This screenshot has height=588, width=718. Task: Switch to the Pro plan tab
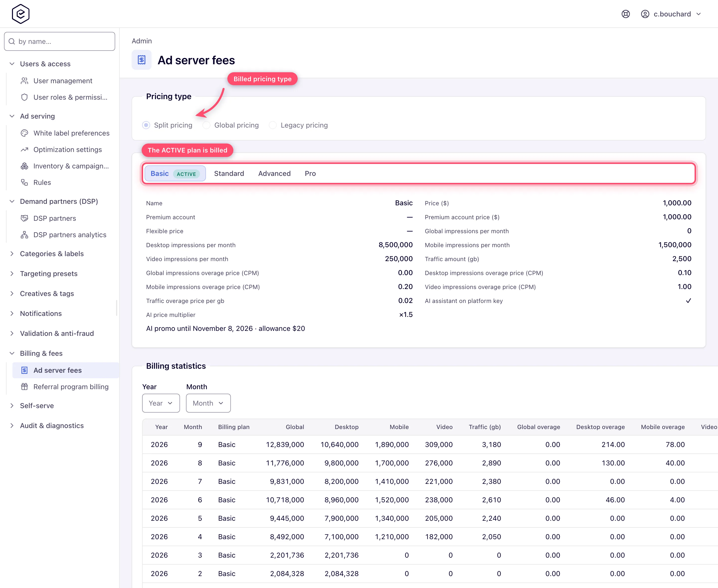point(310,173)
